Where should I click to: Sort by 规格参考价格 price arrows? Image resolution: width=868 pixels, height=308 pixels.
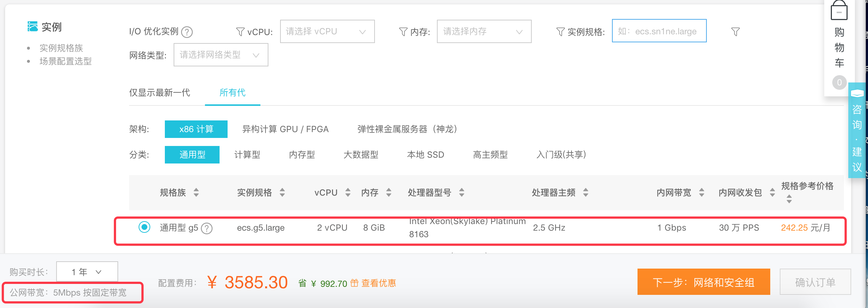(789, 199)
